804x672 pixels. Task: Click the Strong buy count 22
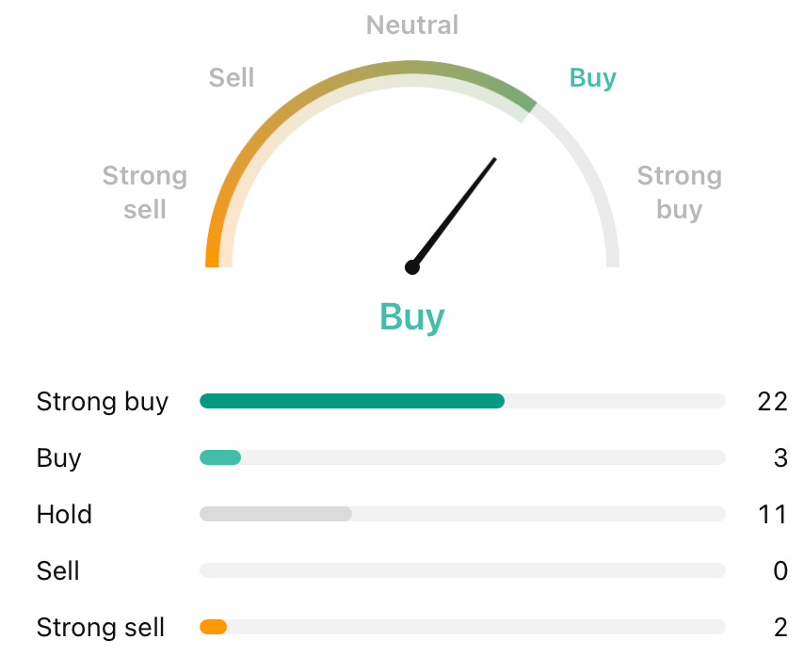(771, 402)
